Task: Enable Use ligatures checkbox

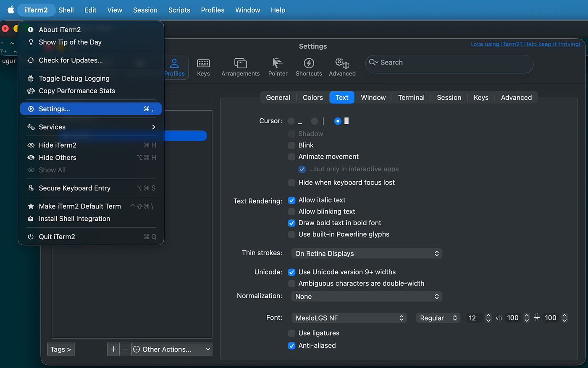Action: pos(291,333)
